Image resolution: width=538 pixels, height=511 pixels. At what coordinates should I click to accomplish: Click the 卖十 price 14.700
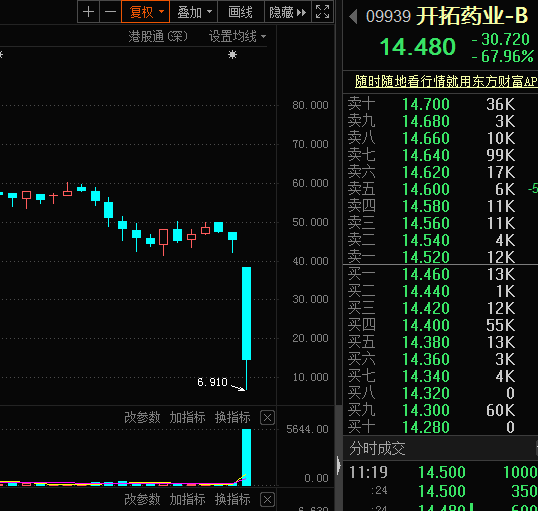[x=426, y=104]
